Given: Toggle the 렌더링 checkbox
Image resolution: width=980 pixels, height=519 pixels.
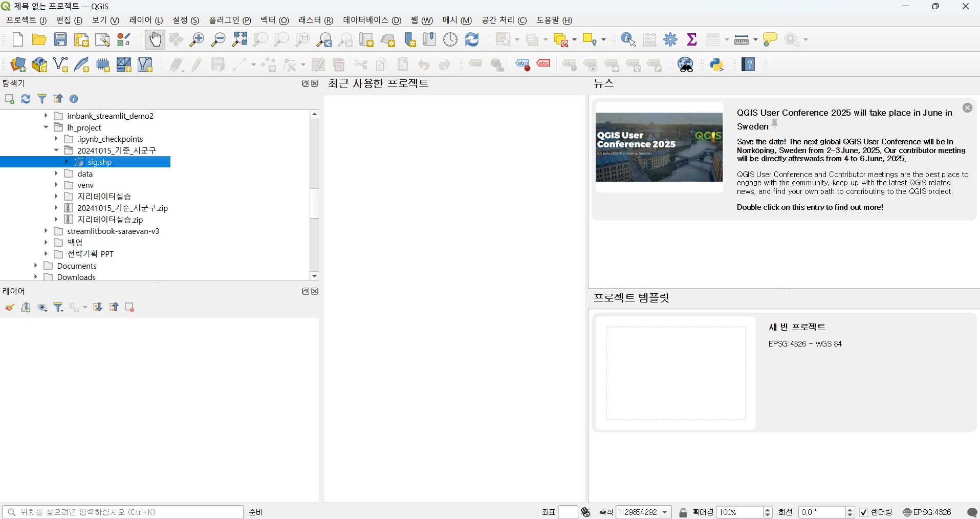Looking at the screenshot, I should coord(864,512).
